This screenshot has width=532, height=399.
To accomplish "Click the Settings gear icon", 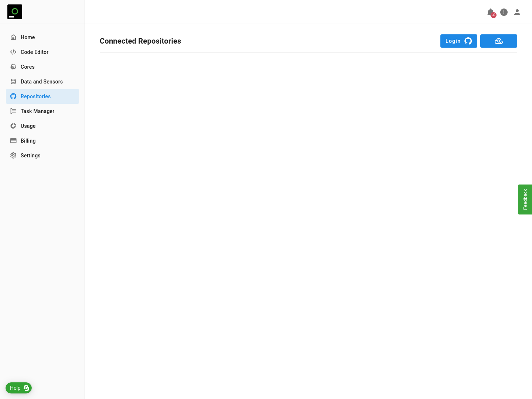I will point(13,156).
